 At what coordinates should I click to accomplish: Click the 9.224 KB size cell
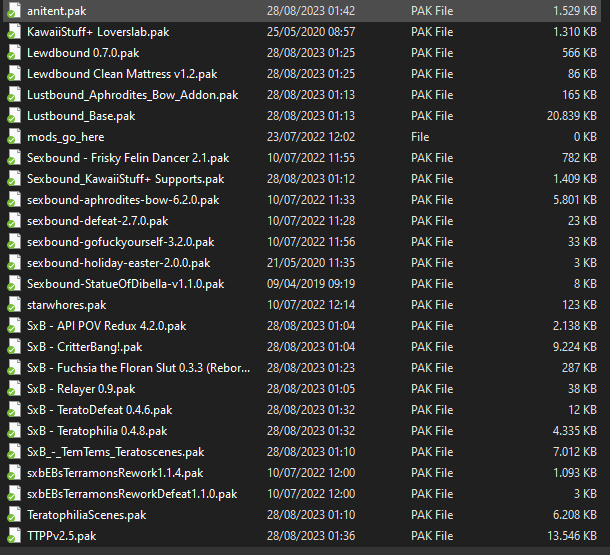click(x=575, y=347)
